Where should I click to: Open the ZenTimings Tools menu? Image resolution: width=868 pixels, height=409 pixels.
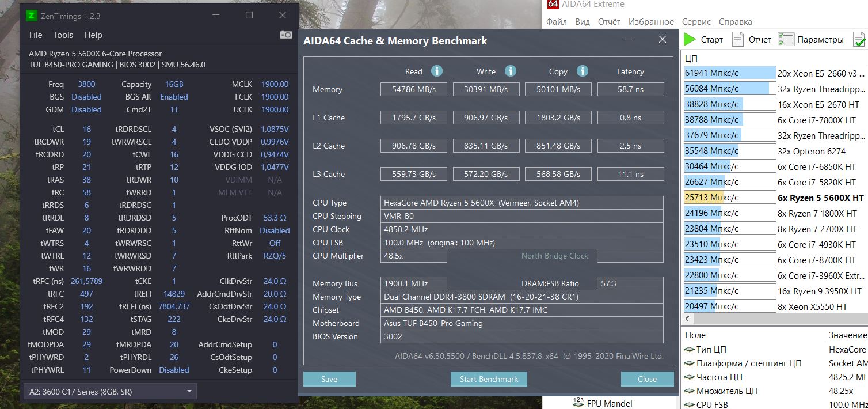coord(63,35)
